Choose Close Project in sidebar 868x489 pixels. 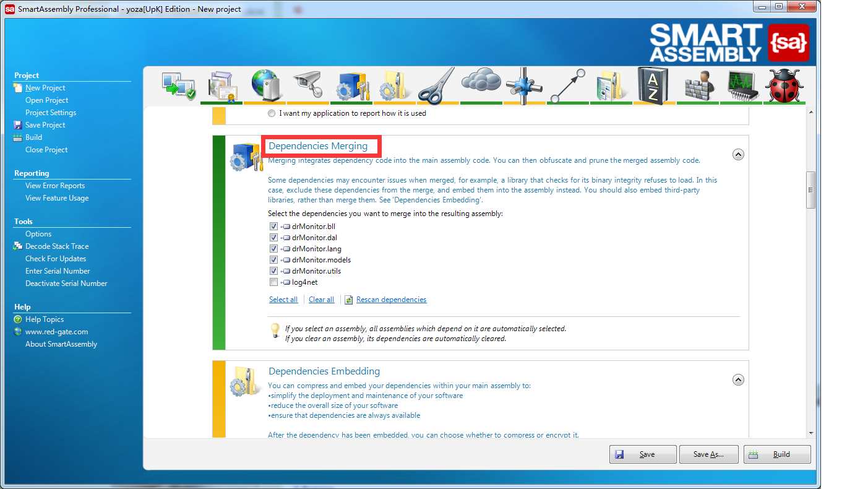46,150
